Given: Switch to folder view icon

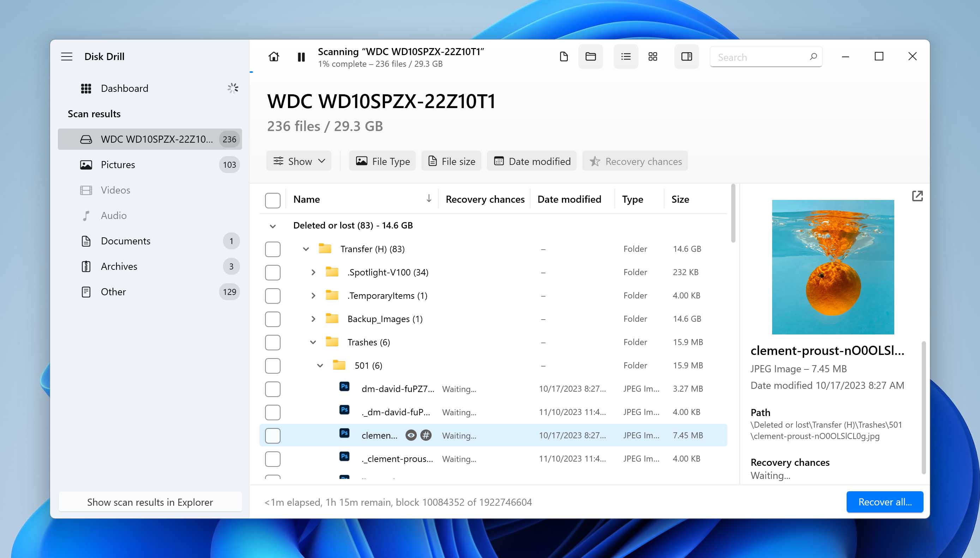Looking at the screenshot, I should pos(590,57).
